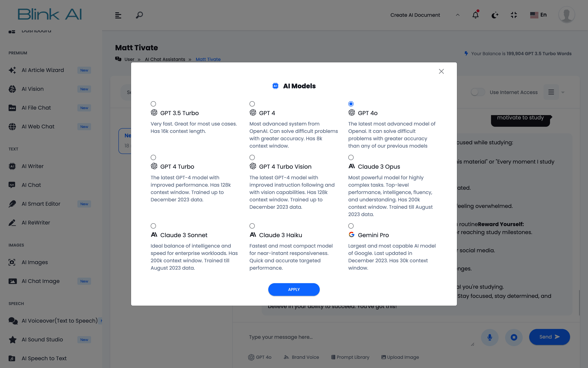Click the microphone voice input icon
Image resolution: width=588 pixels, height=368 pixels.
pyautogui.click(x=490, y=337)
